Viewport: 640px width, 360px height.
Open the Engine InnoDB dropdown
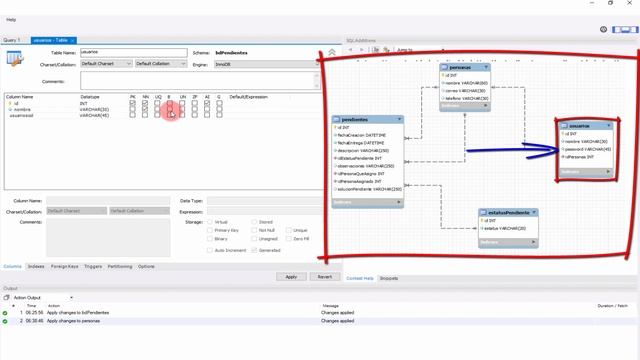pyautogui.click(x=267, y=64)
